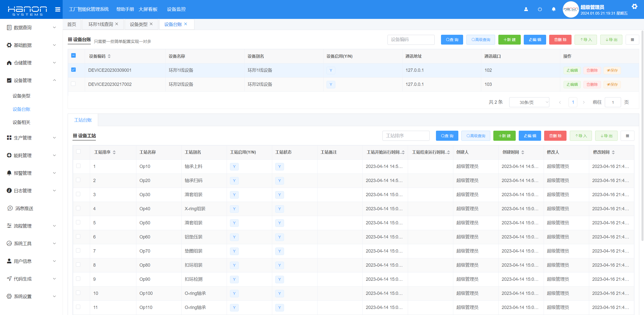Expand the 仓储管理 sidebar menu
The width and height of the screenshot is (644, 315).
click(31, 63)
